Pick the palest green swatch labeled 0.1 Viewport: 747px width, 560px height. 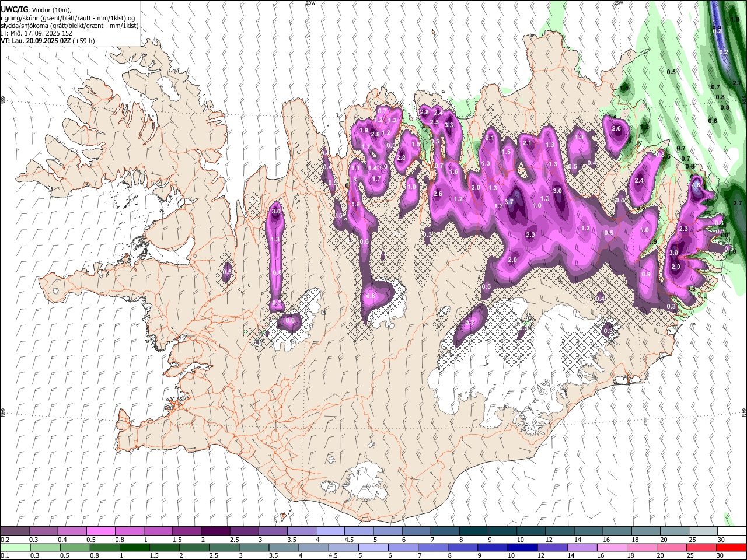pyautogui.click(x=15, y=547)
